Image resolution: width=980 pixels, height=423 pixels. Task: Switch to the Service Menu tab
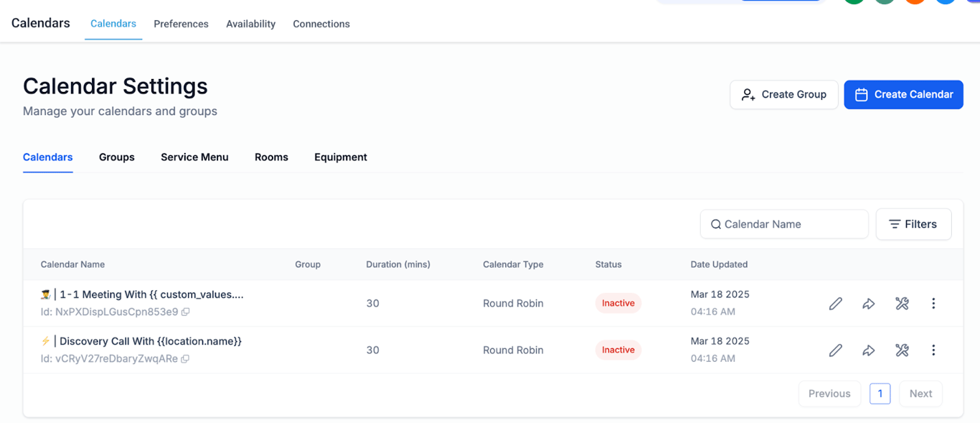[x=194, y=157]
